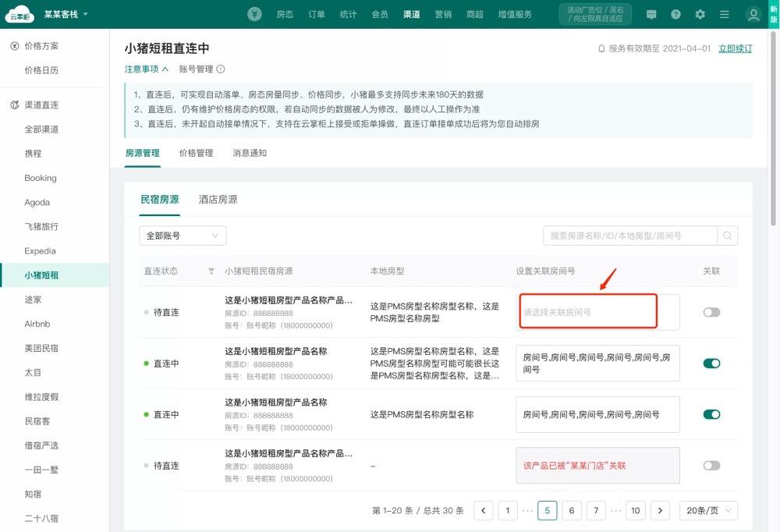Switch to the 价格管理 tab
This screenshot has width=780, height=532.
(196, 153)
